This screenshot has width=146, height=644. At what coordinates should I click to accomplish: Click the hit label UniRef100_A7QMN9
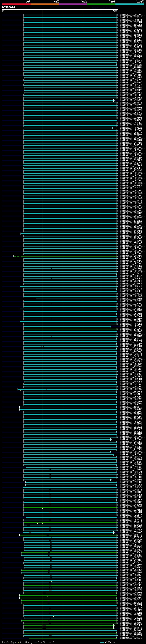131,347
